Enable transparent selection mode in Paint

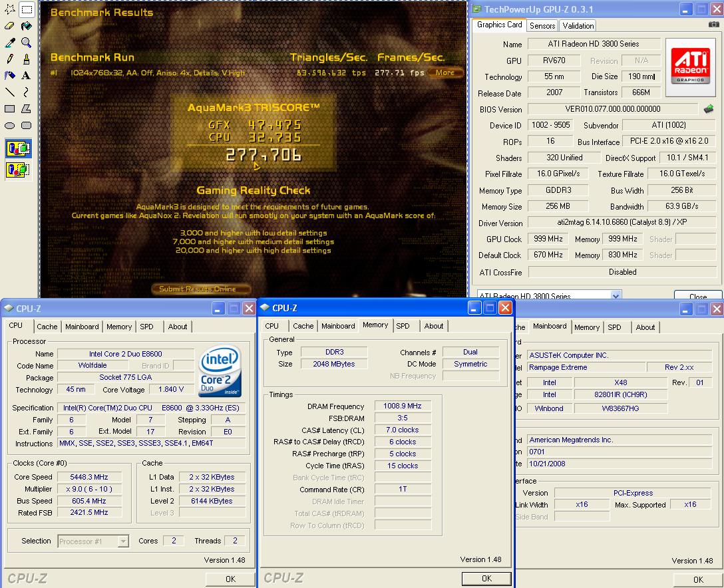click(19, 170)
